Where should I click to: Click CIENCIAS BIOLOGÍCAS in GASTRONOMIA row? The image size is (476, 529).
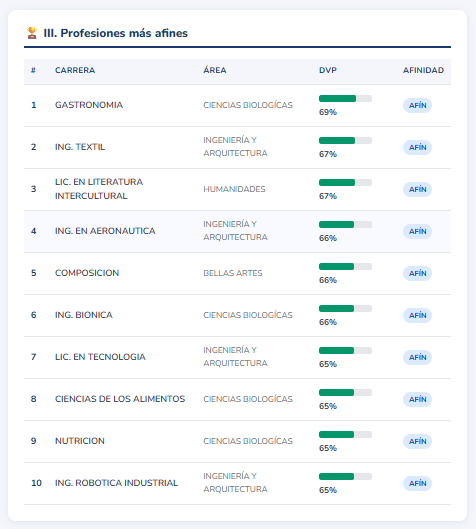click(248, 105)
